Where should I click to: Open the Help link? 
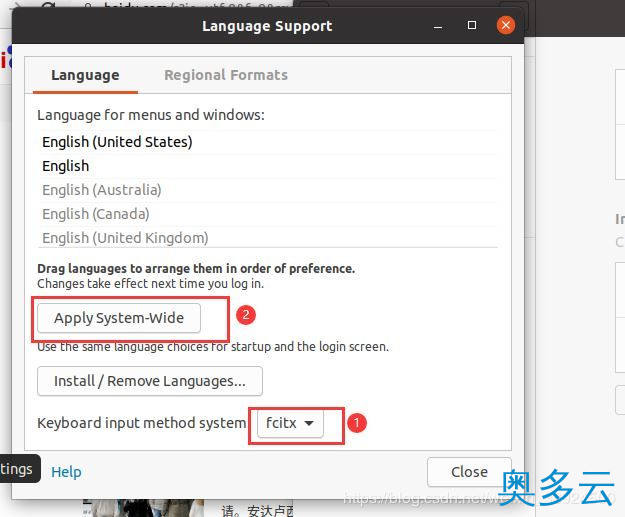tap(66, 472)
